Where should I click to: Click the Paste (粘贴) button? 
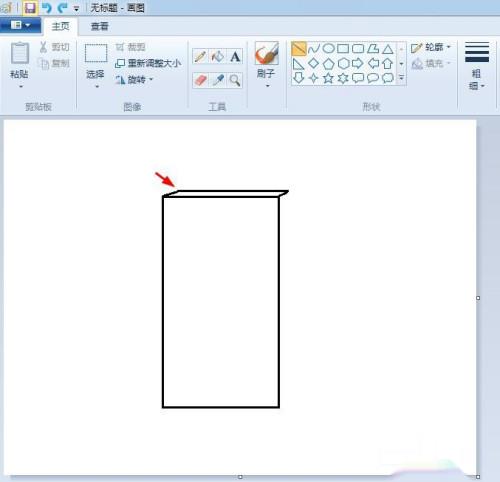[x=20, y=65]
